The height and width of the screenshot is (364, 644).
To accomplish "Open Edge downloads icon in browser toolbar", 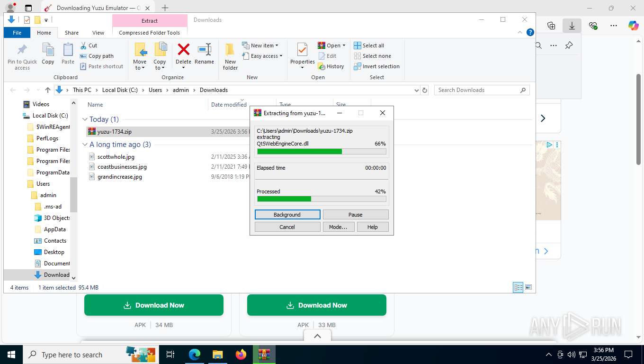I will coord(572,26).
